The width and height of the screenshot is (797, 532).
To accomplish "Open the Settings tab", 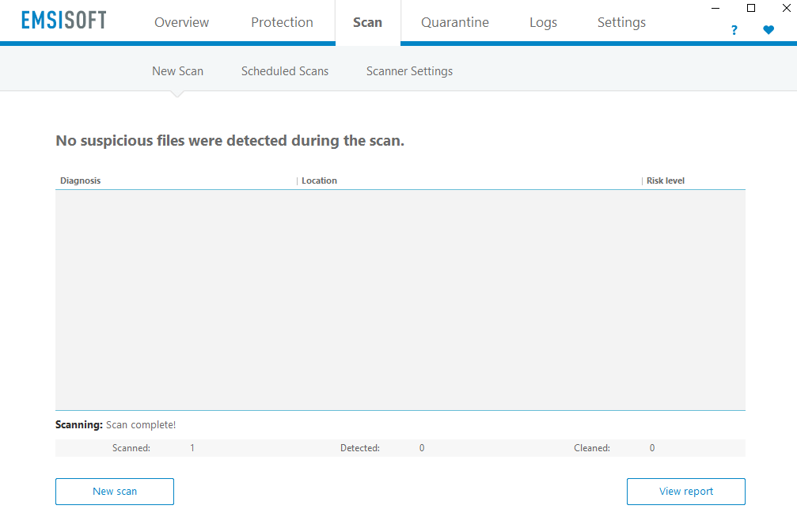I will click(x=621, y=22).
